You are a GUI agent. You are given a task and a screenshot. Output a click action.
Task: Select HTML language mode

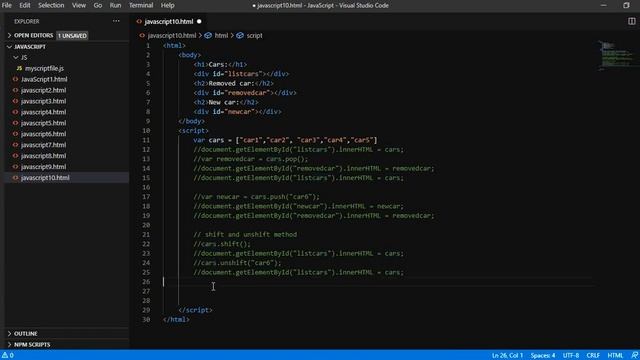(x=615, y=355)
